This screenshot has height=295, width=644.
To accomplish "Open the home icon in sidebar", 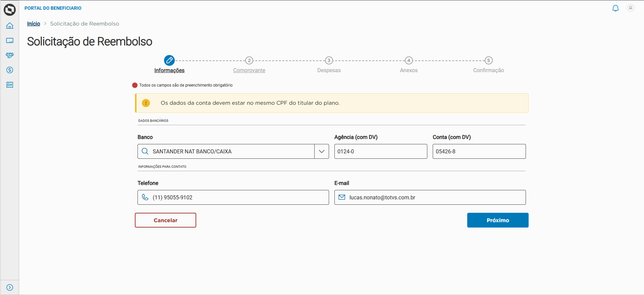I will 10,26.
